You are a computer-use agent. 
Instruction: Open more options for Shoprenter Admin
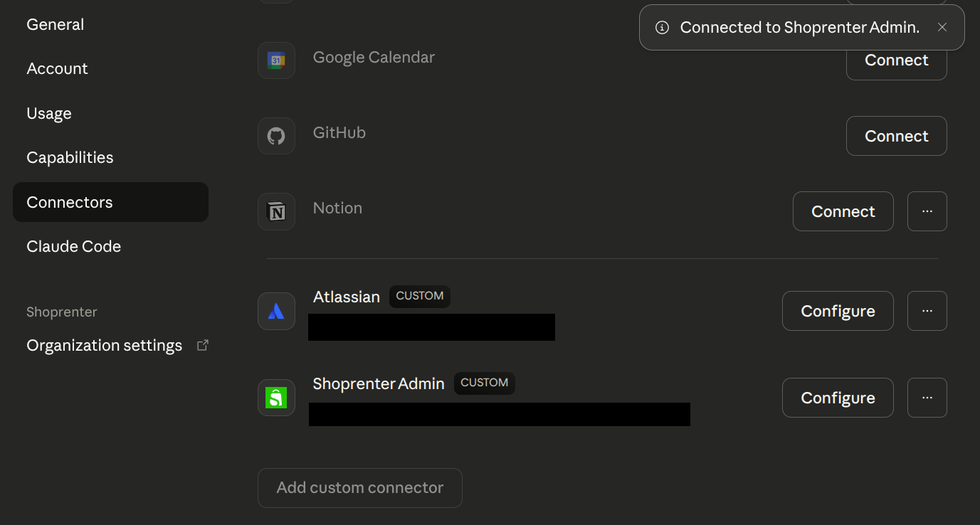click(x=927, y=398)
